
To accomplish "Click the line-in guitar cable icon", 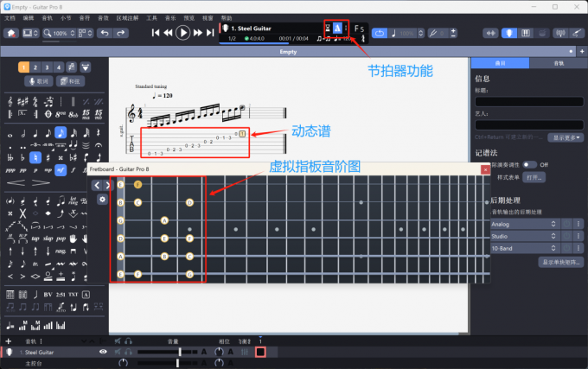I will (577, 34).
